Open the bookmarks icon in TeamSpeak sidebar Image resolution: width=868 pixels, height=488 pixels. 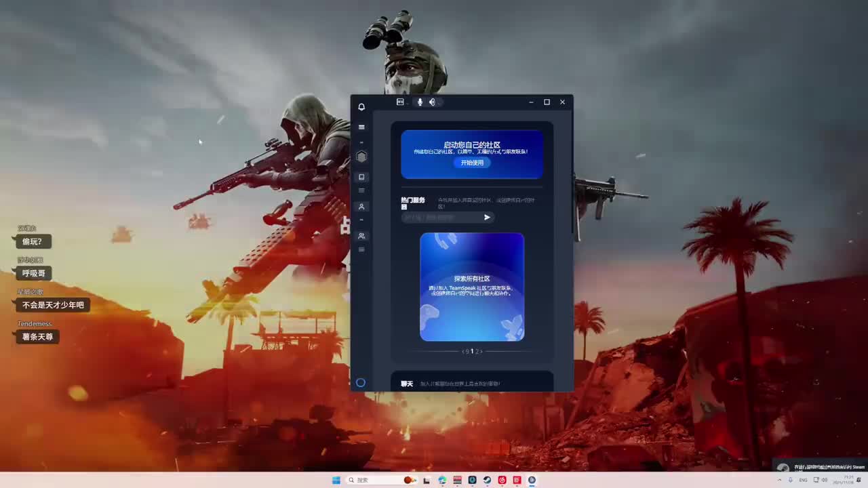click(361, 177)
